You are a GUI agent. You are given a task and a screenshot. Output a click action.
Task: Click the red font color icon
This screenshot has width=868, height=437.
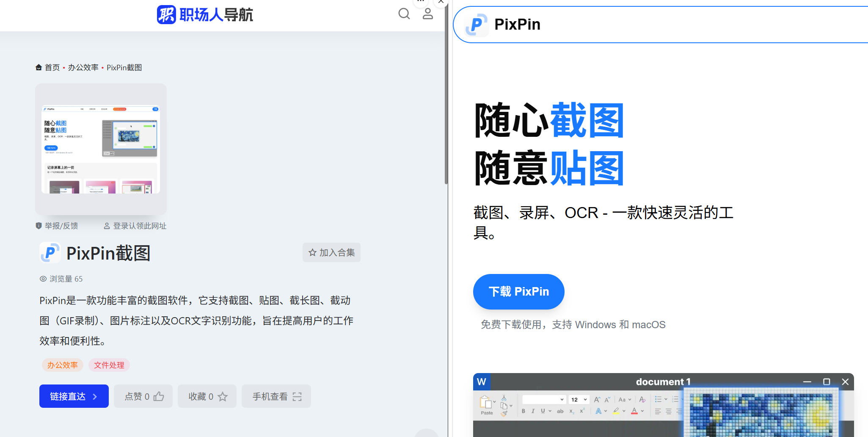click(634, 411)
